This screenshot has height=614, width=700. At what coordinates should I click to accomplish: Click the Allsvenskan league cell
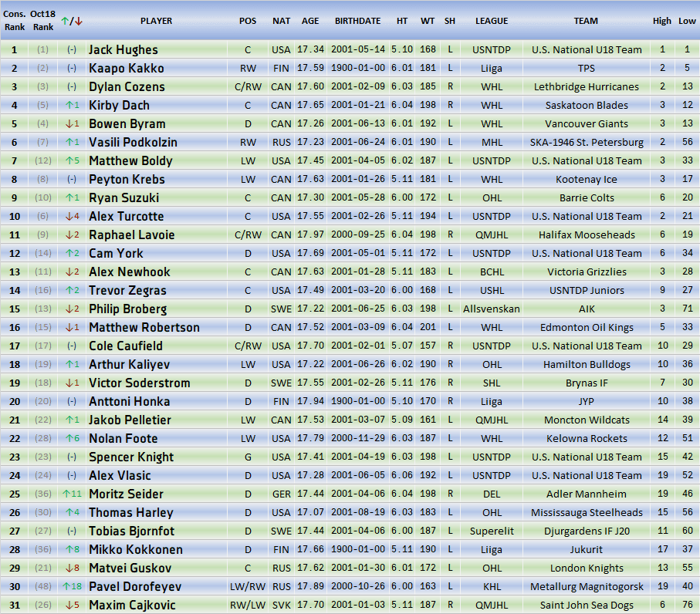[x=492, y=309]
